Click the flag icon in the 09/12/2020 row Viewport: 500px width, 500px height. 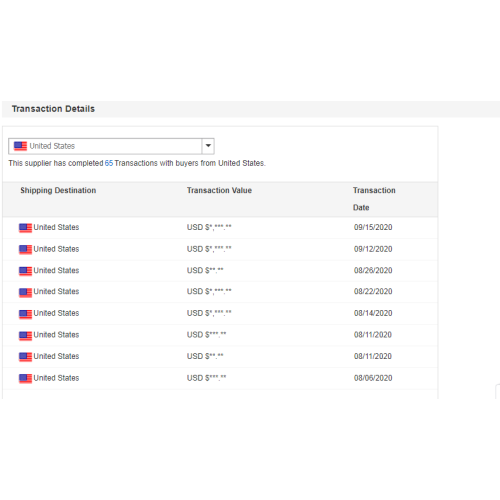coord(25,249)
